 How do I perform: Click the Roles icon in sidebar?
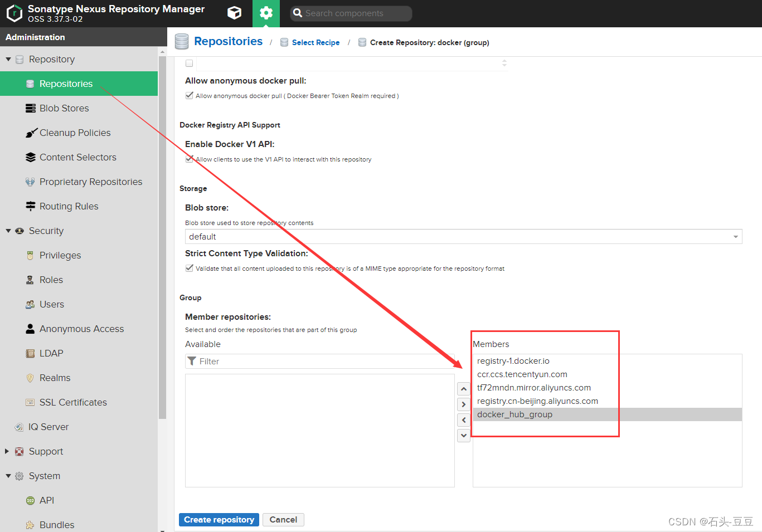pyautogui.click(x=31, y=280)
